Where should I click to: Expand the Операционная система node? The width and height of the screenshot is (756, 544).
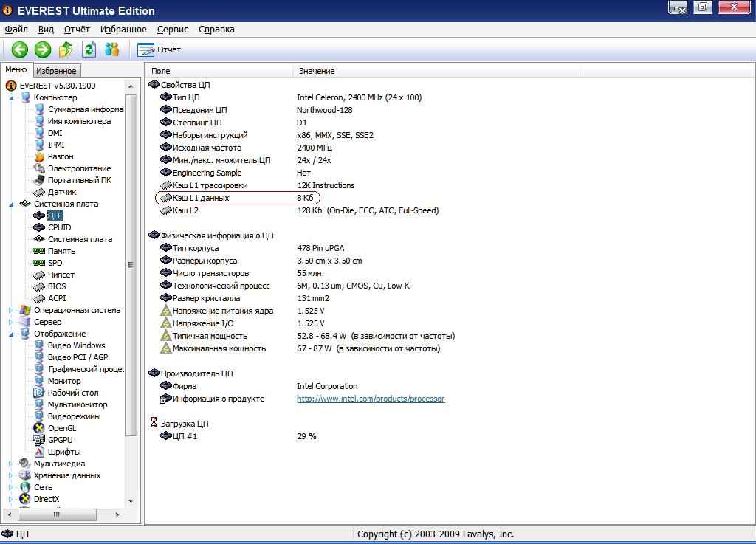coord(11,310)
